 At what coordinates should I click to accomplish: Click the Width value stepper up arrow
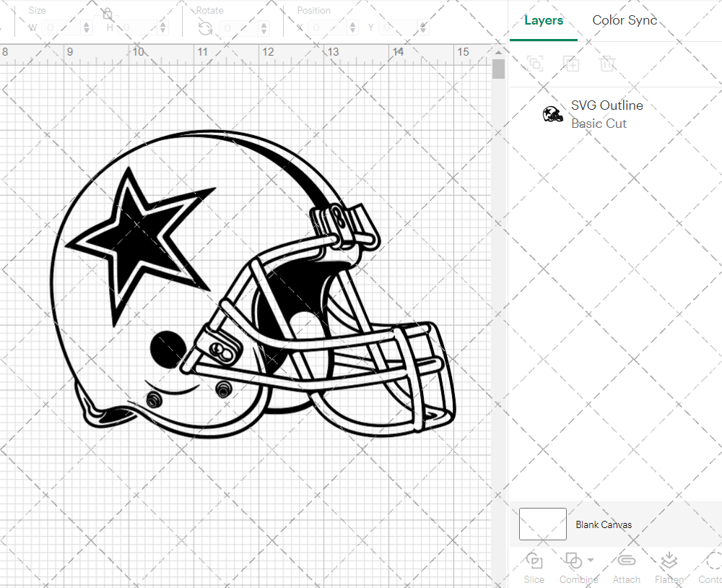coord(87,24)
